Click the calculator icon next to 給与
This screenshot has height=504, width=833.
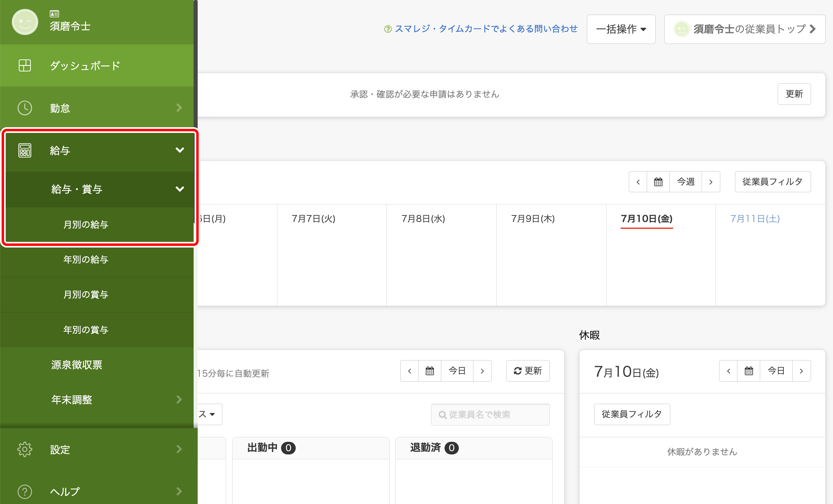[x=25, y=150]
